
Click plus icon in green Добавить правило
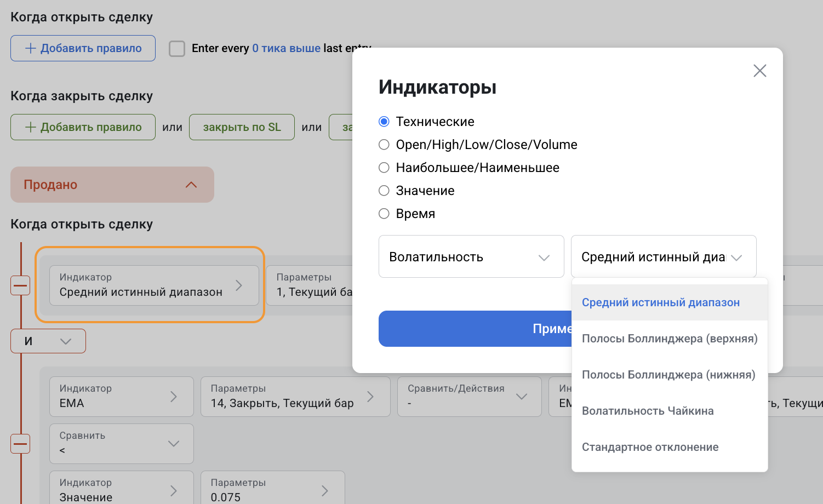click(31, 127)
